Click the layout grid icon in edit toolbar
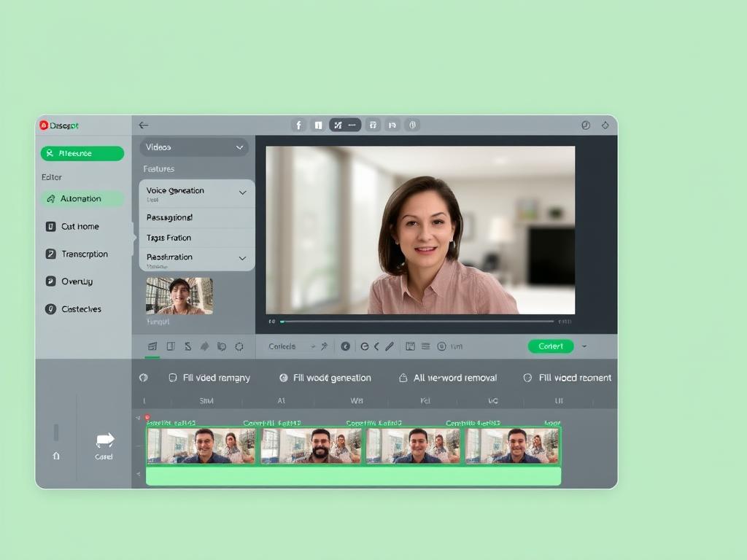The image size is (747, 560). pos(410,346)
